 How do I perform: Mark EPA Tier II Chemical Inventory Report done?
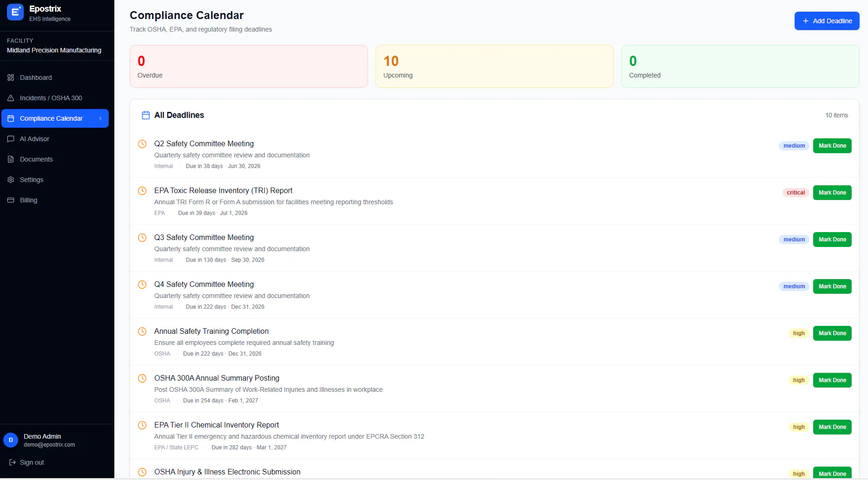[x=832, y=427]
